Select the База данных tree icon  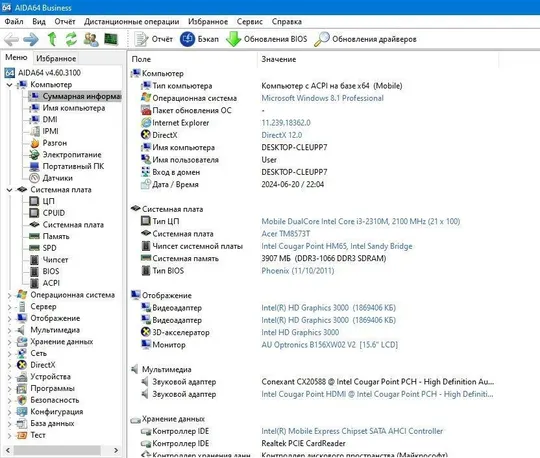tap(22, 424)
